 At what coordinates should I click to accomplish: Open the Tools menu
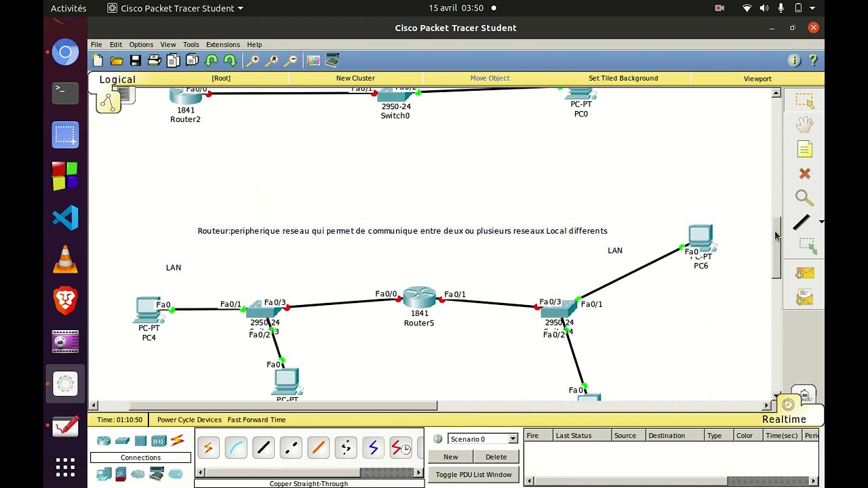191,45
